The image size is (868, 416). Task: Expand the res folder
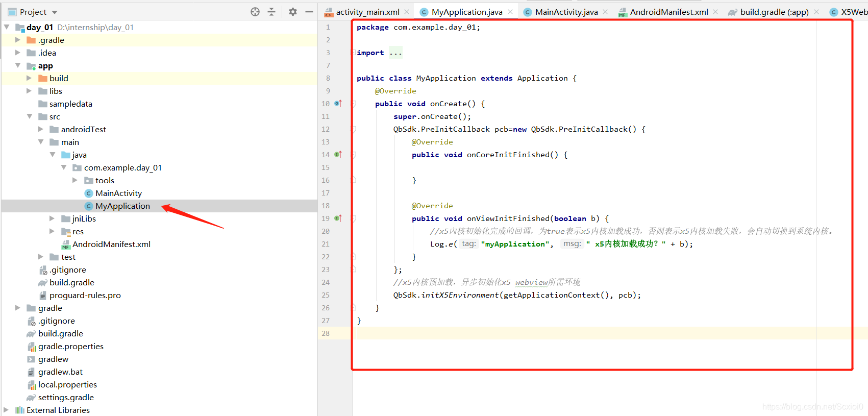(x=52, y=231)
